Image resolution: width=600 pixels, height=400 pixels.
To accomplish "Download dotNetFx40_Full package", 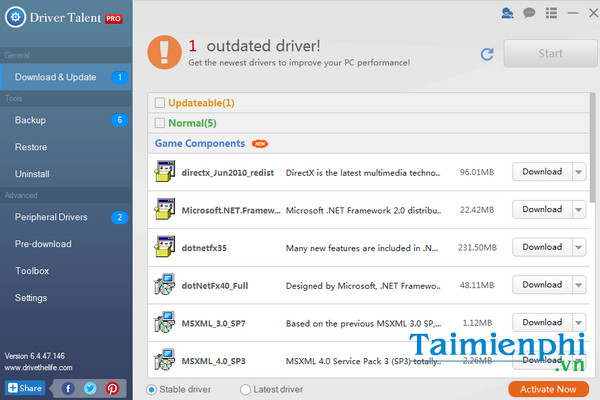I will click(542, 285).
